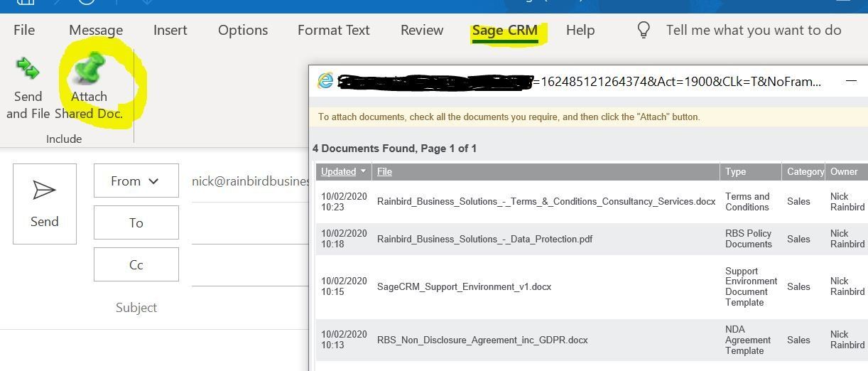Expand the From dropdown

pos(136,181)
